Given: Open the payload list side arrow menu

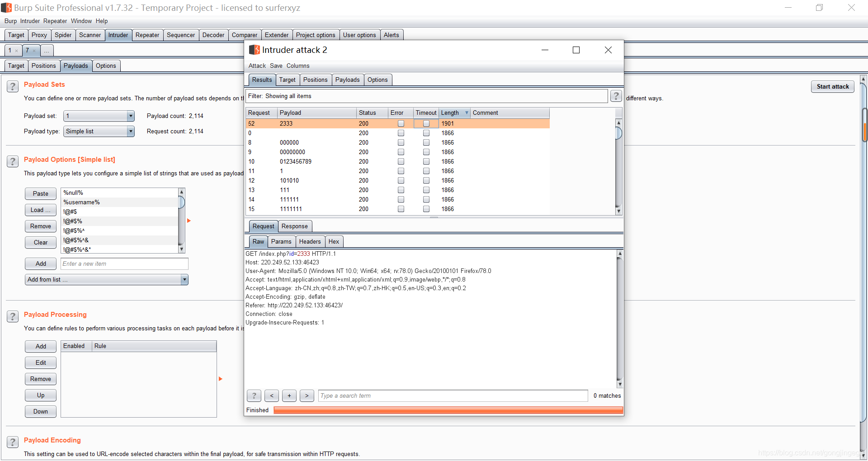Looking at the screenshot, I should coord(189,221).
